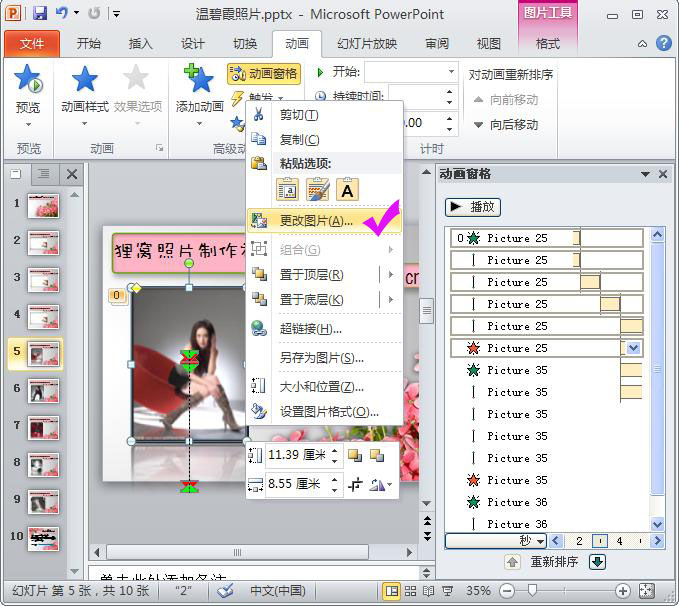Switch to the Insert ribbon tab

pos(141,44)
